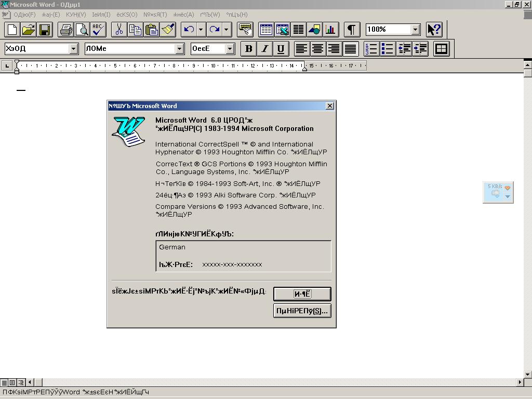The height and width of the screenshot is (399, 532).
Task: Open the font name dropdown
Action: click(x=179, y=49)
